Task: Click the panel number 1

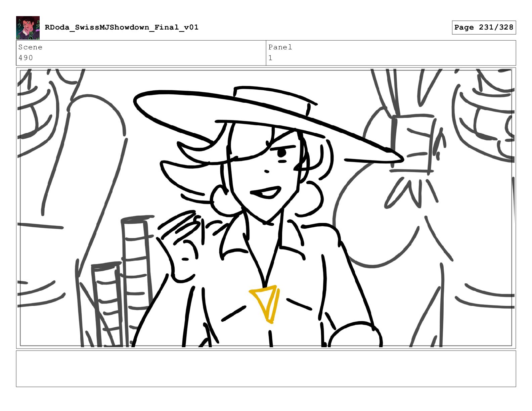Action: click(x=270, y=58)
